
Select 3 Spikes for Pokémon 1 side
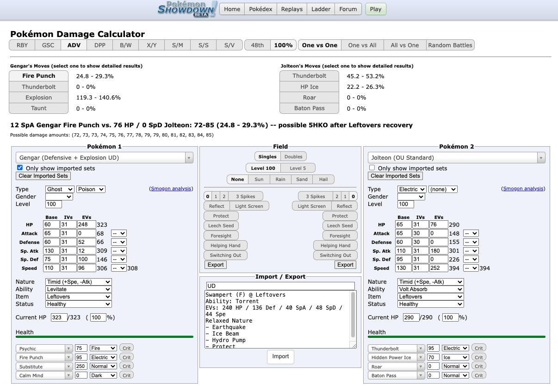pyautogui.click(x=246, y=196)
